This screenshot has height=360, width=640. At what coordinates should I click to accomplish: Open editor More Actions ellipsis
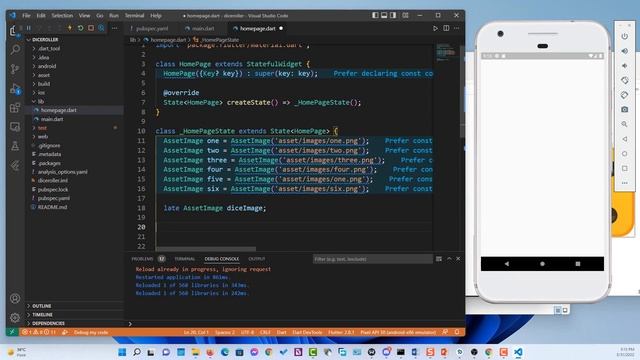[456, 28]
